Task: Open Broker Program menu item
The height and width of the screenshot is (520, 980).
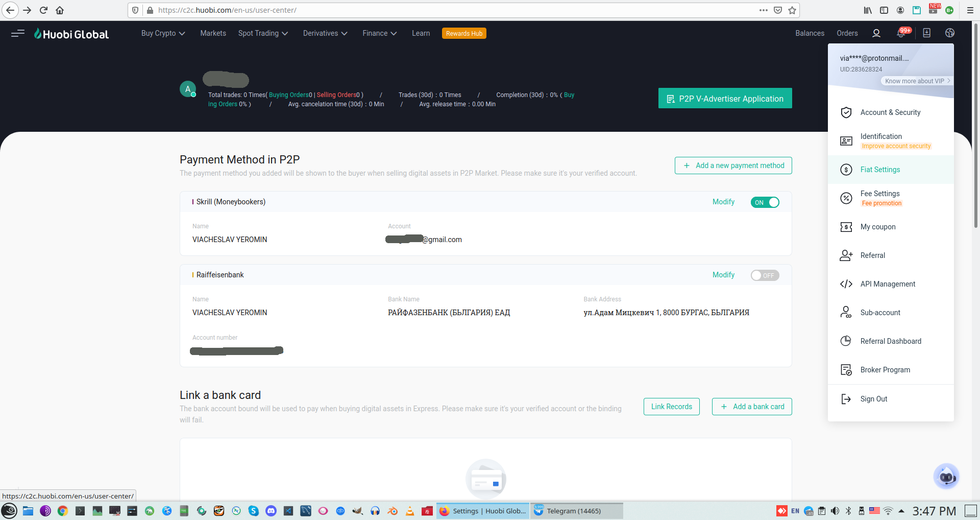Action: tap(891, 370)
